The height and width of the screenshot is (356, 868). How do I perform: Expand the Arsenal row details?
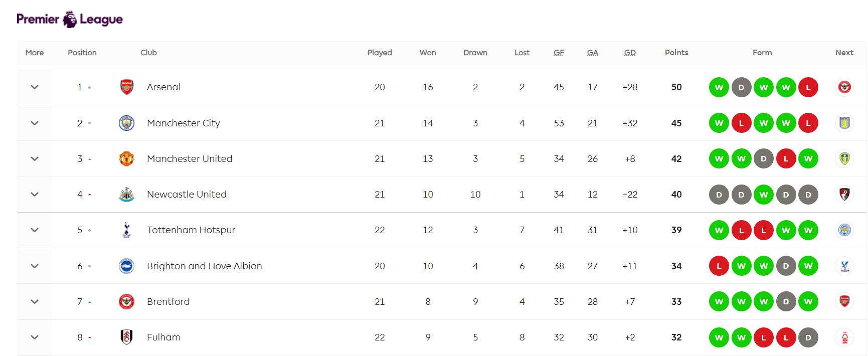35,87
